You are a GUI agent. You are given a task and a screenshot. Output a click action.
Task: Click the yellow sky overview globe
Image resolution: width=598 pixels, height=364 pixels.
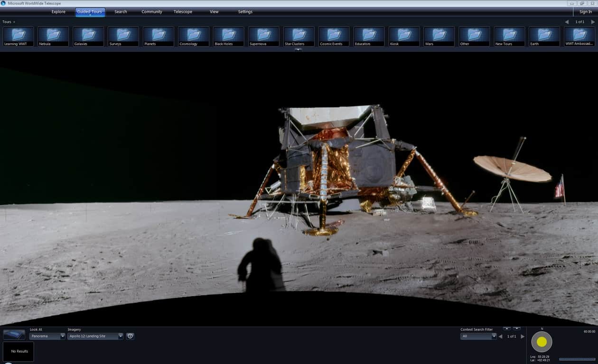(x=542, y=342)
